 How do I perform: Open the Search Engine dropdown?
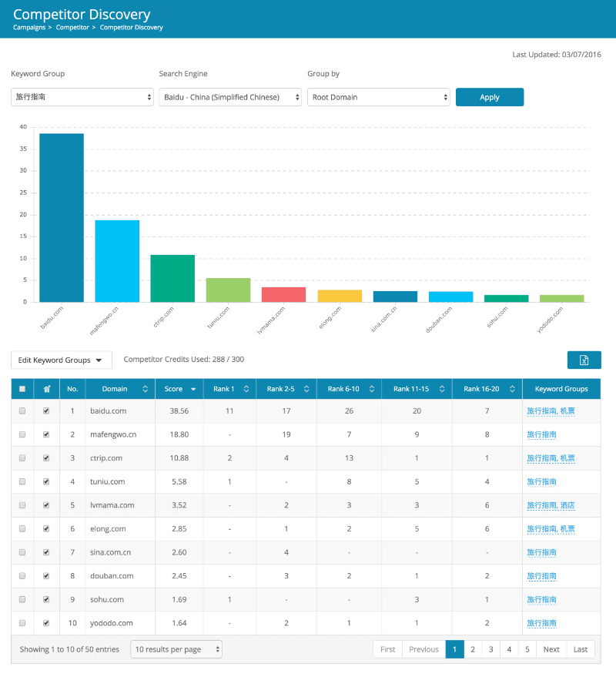tap(227, 97)
